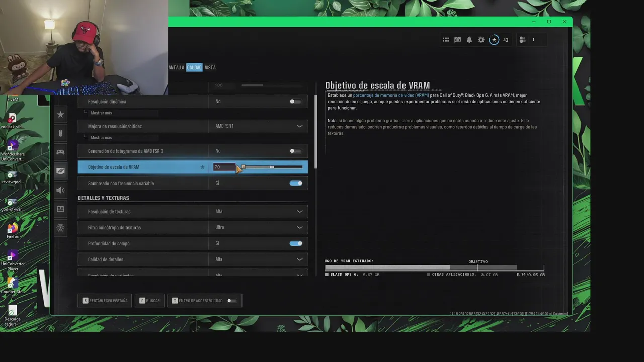Click the god-of-war desktop file icon

[13, 205]
